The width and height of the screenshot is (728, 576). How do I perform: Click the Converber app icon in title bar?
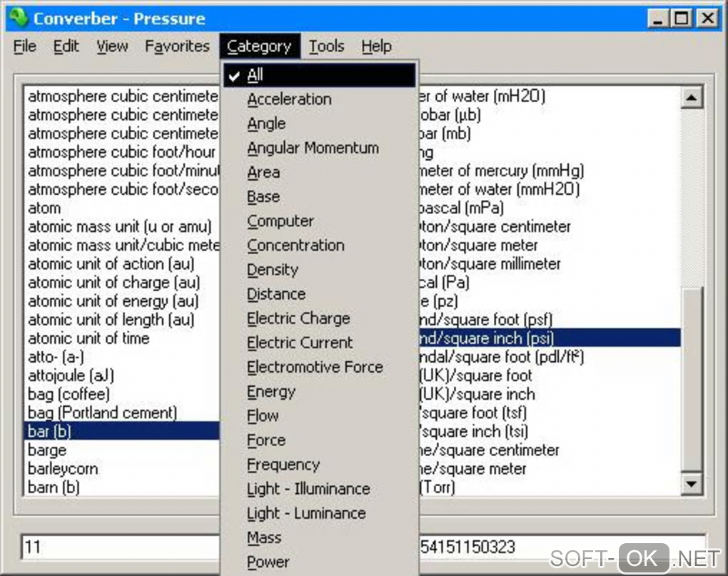pyautogui.click(x=19, y=17)
